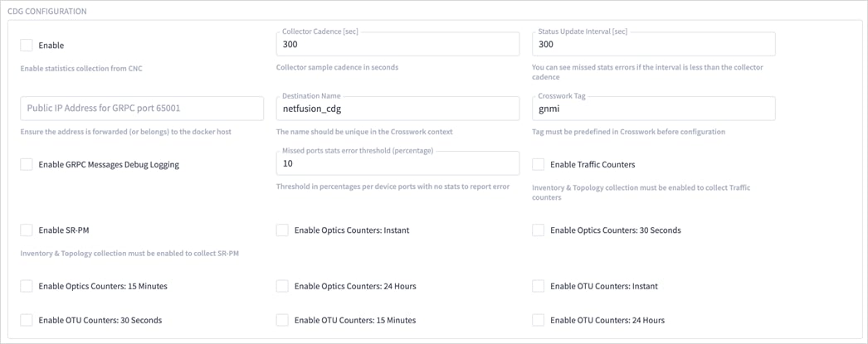Focus the Status Update Interval field
Image resolution: width=868 pixels, height=344 pixels.
tap(653, 45)
